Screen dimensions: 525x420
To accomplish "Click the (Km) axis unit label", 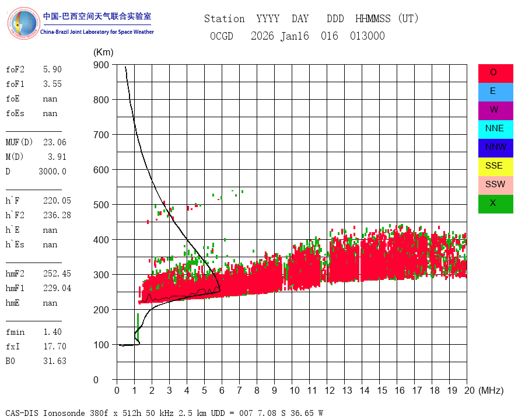I will [x=103, y=52].
